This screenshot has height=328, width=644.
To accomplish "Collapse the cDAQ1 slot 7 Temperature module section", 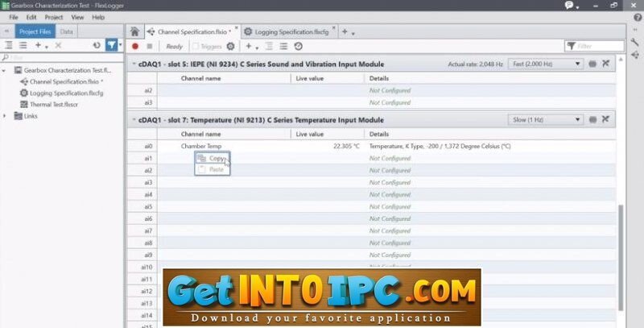I will tap(134, 120).
